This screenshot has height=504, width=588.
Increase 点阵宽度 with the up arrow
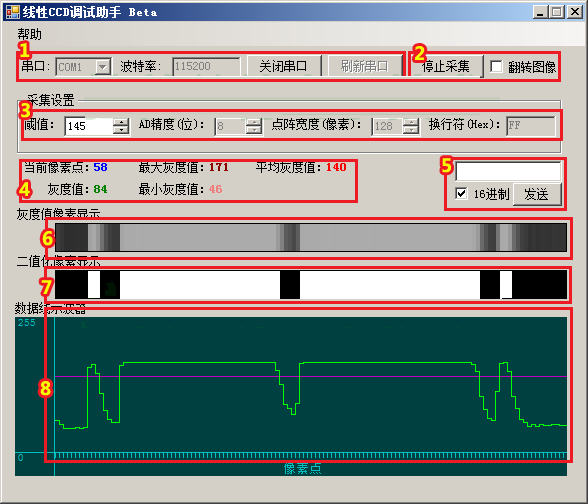411,122
